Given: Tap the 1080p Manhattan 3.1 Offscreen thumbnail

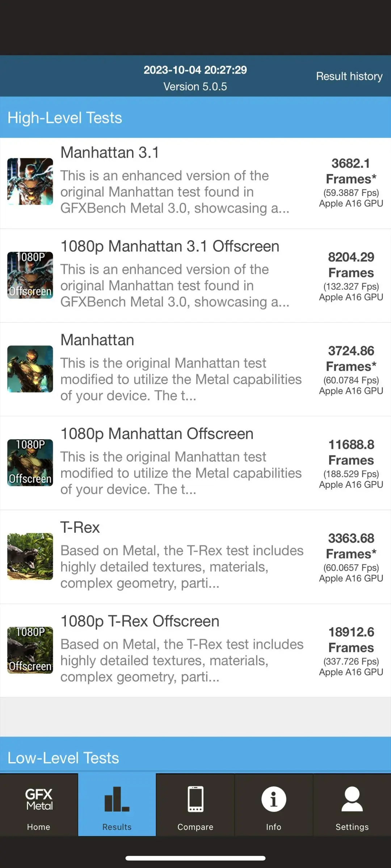Looking at the screenshot, I should click(x=30, y=275).
